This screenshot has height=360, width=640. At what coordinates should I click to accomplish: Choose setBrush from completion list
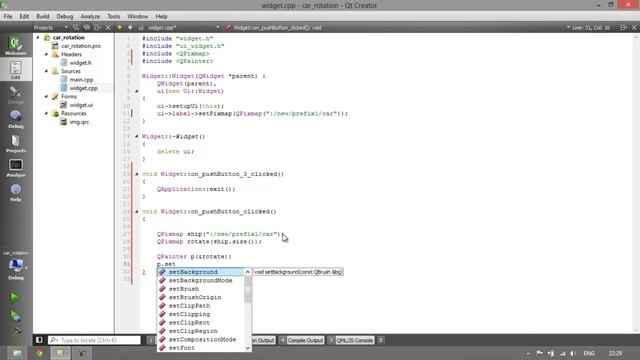click(x=201, y=289)
